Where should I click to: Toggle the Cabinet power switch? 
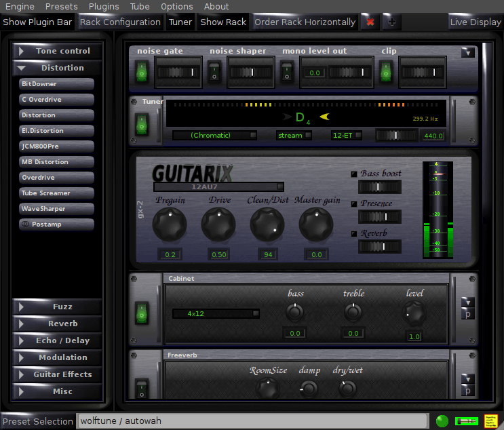click(x=141, y=313)
